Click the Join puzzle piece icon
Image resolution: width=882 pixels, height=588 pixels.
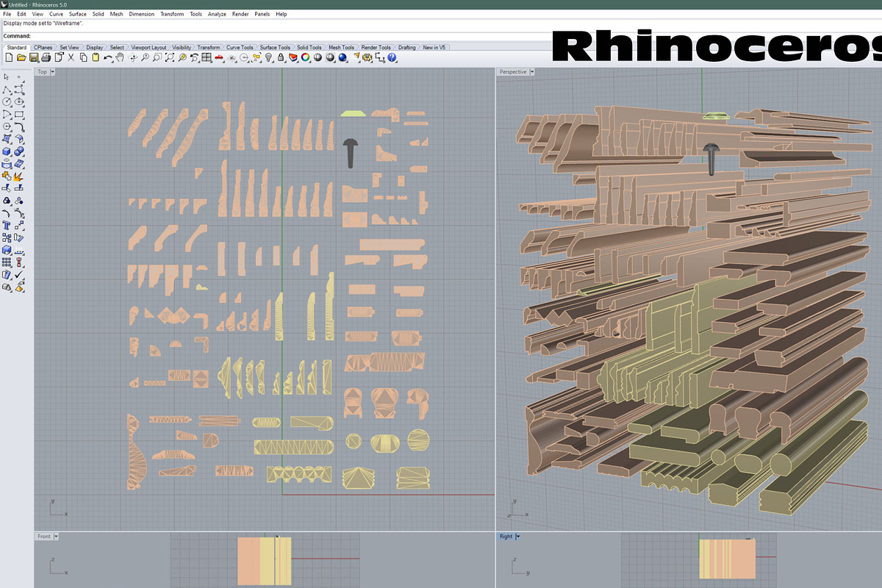pyautogui.click(x=6, y=176)
